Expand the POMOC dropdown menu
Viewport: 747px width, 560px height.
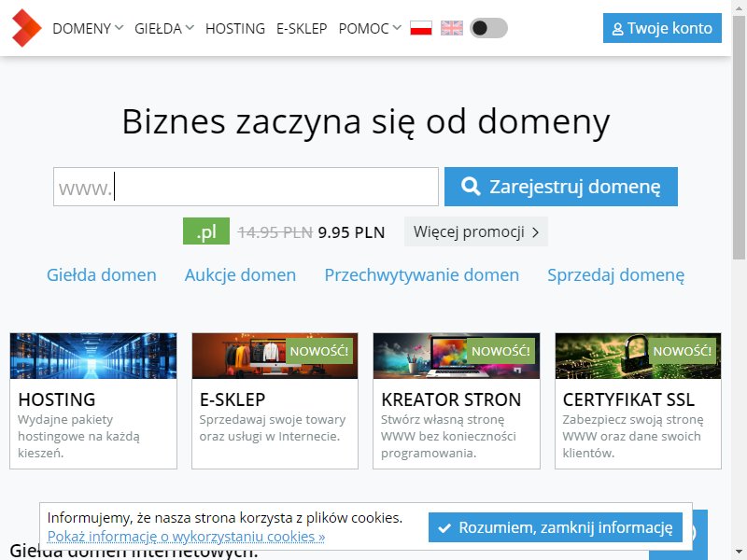(370, 29)
